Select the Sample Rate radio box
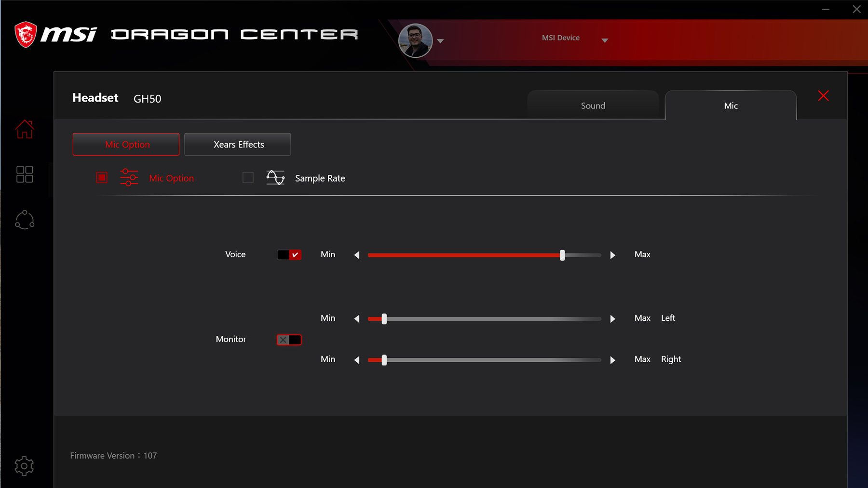Viewport: 868px width, 488px height. coord(248,178)
